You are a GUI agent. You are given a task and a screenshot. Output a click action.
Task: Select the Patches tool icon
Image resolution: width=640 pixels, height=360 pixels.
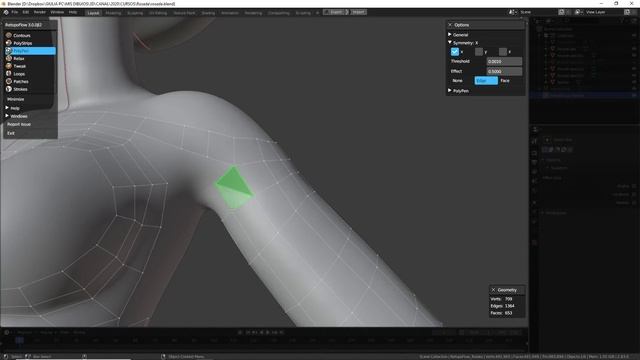(x=9, y=81)
